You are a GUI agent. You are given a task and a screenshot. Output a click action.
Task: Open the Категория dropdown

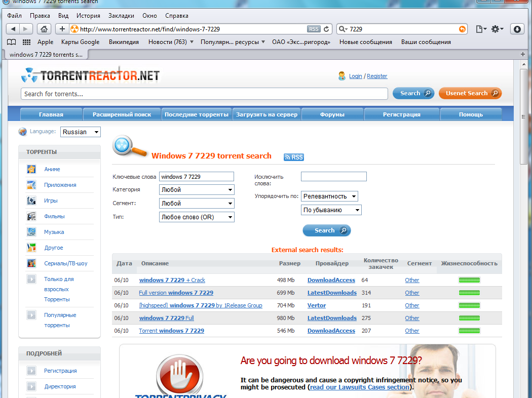[x=197, y=189]
